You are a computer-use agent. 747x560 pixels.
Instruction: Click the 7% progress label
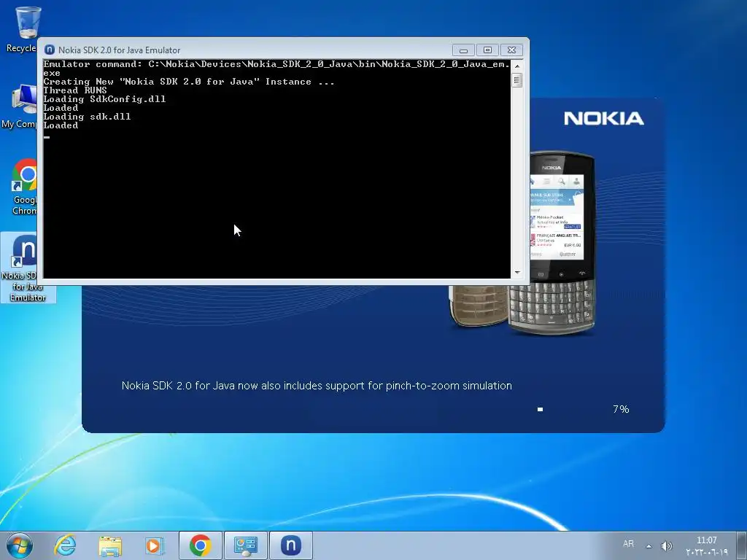point(621,409)
